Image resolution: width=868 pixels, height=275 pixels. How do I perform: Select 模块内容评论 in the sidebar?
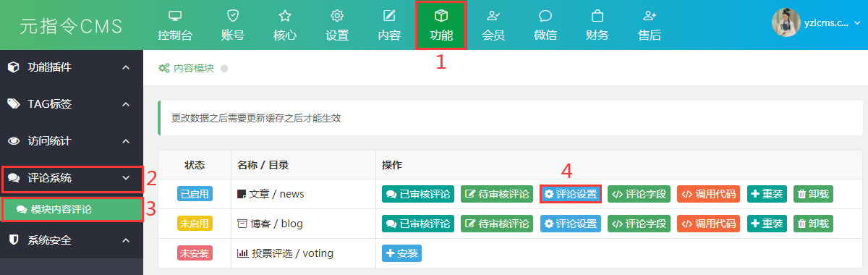click(x=72, y=209)
